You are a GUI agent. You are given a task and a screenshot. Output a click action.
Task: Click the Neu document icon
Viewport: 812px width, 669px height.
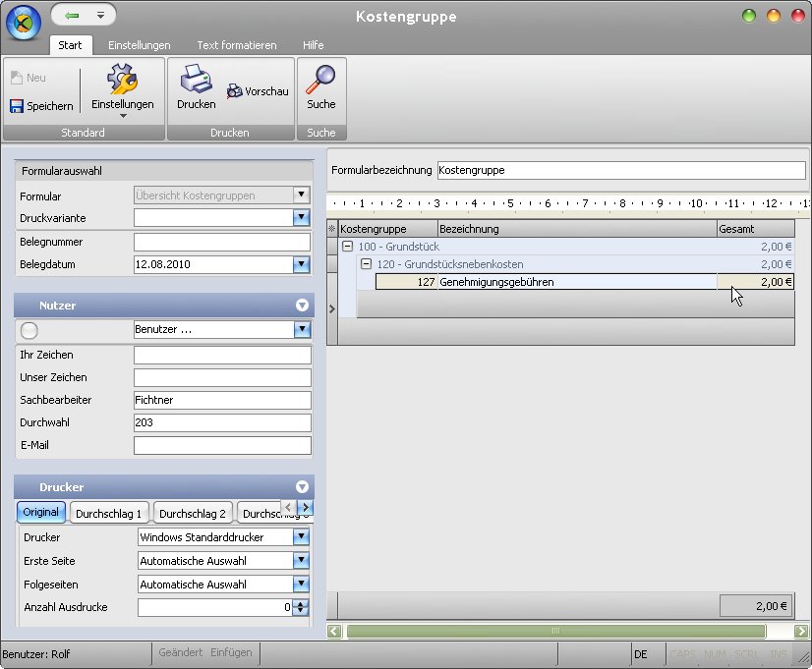click(17, 78)
